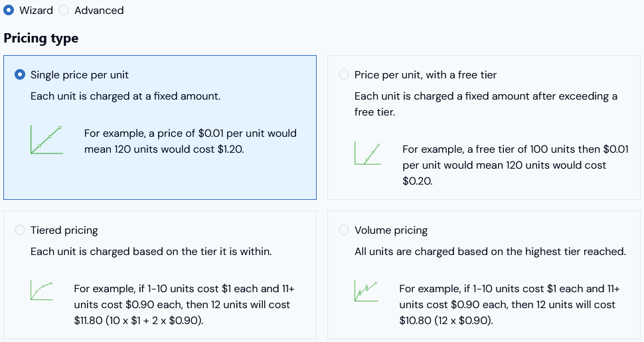This screenshot has width=644, height=342.
Task: Click the Wizard label text
Action: pyautogui.click(x=36, y=10)
